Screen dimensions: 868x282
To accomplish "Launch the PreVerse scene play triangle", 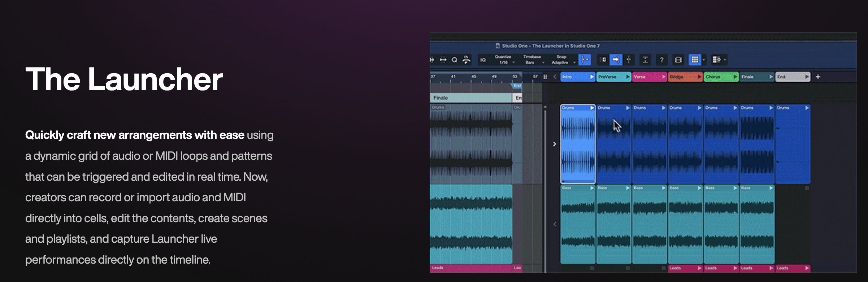I will (628, 77).
